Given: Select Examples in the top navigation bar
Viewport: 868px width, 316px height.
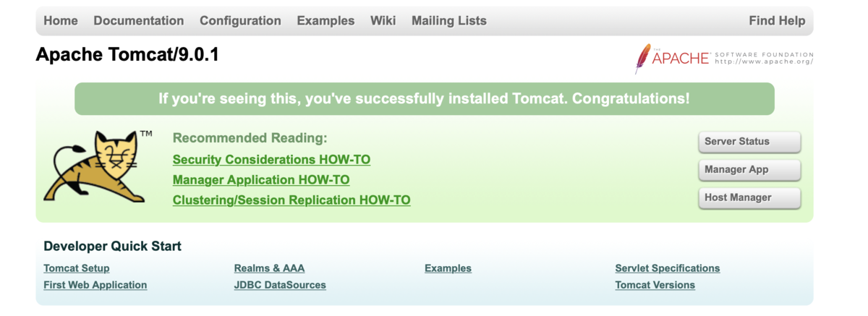Looking at the screenshot, I should pos(325,21).
